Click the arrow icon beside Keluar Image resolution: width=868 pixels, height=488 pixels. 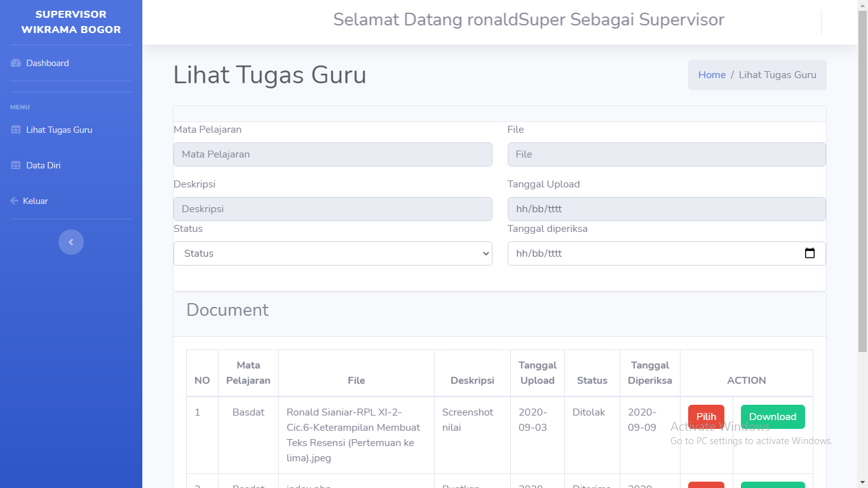point(15,201)
